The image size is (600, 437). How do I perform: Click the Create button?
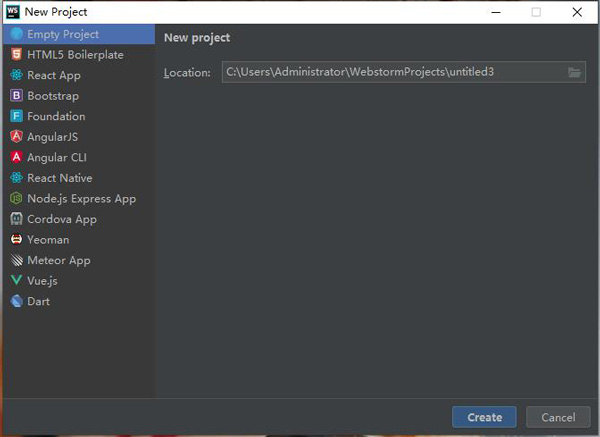[484, 417]
